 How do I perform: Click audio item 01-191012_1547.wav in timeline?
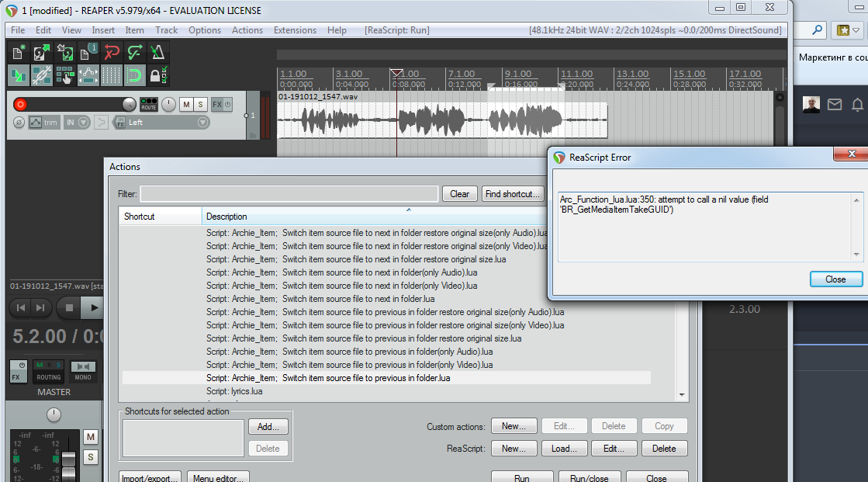pos(441,115)
